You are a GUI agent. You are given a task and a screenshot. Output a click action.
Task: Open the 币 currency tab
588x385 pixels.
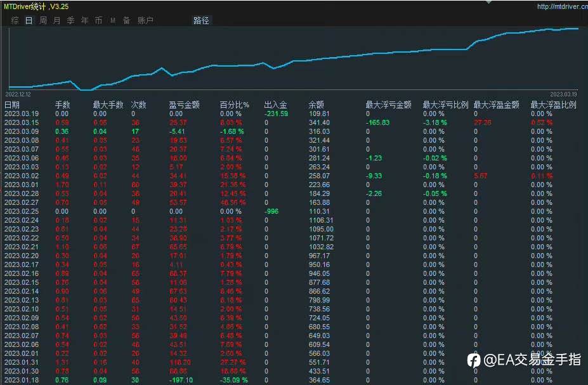(98, 20)
